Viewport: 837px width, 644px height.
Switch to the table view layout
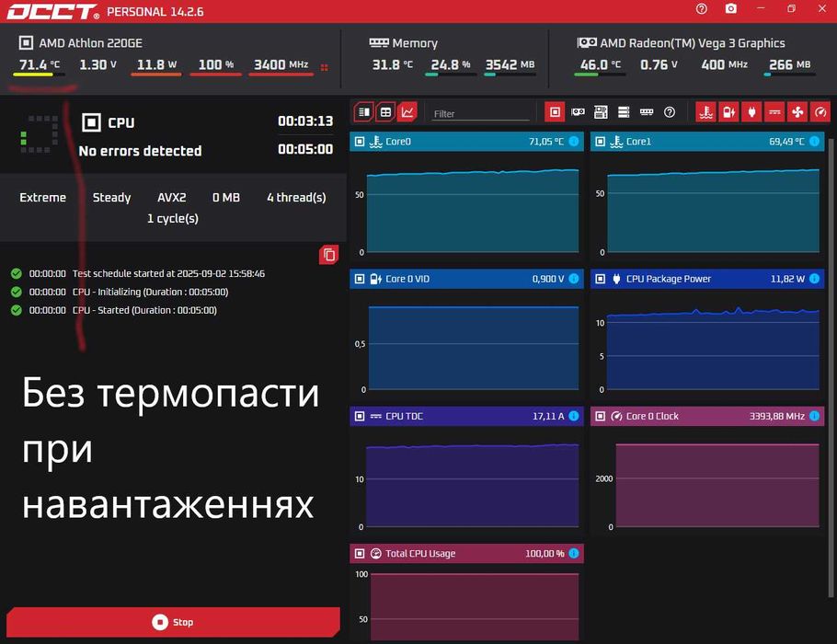pos(385,112)
